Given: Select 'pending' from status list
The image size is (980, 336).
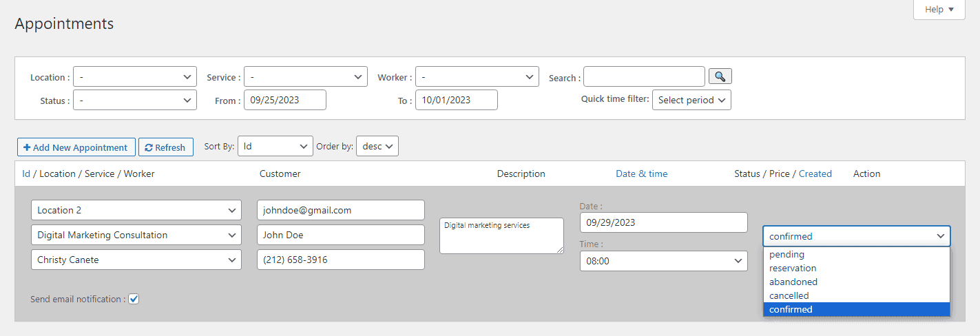Looking at the screenshot, I should point(787,255).
